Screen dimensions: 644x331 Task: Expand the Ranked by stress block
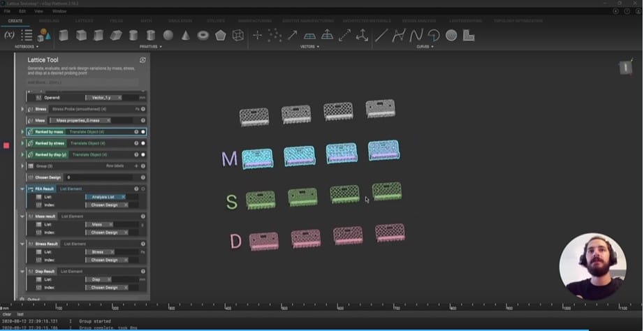coord(22,143)
